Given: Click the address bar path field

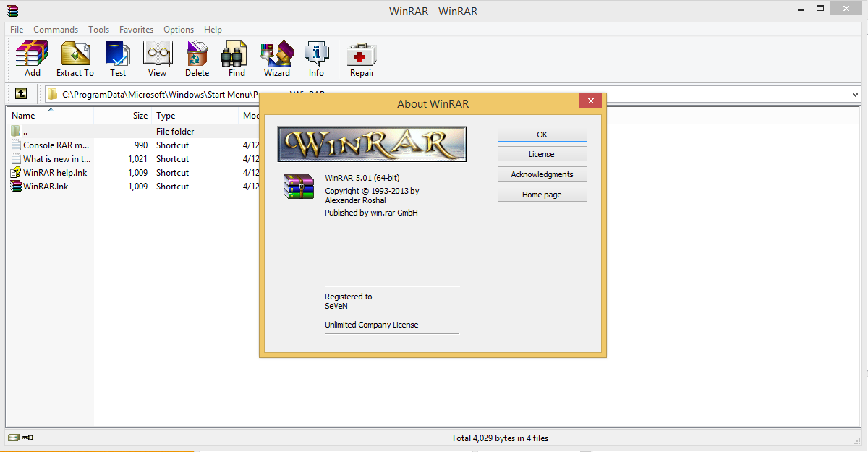Looking at the screenshot, I should click(453, 94).
